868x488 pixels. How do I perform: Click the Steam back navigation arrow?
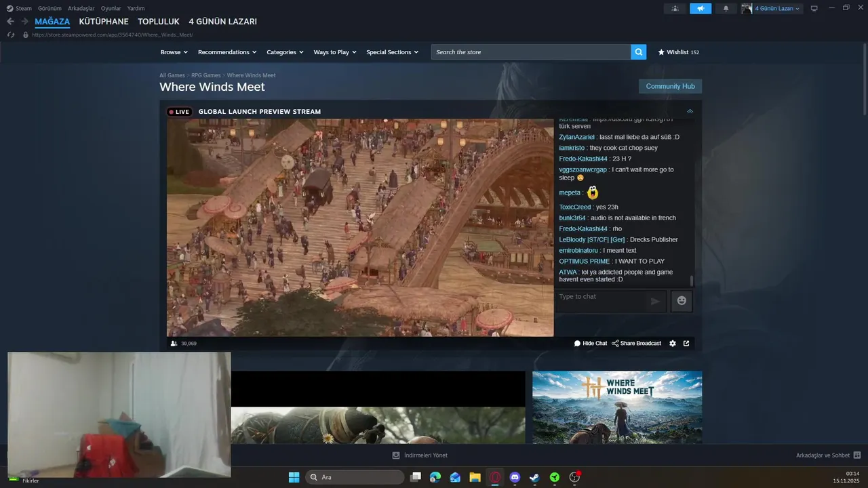tap(10, 22)
